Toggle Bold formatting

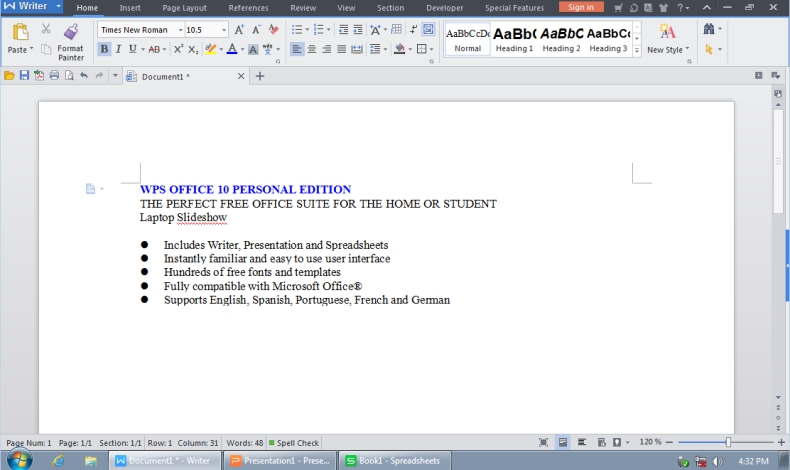[x=105, y=49]
